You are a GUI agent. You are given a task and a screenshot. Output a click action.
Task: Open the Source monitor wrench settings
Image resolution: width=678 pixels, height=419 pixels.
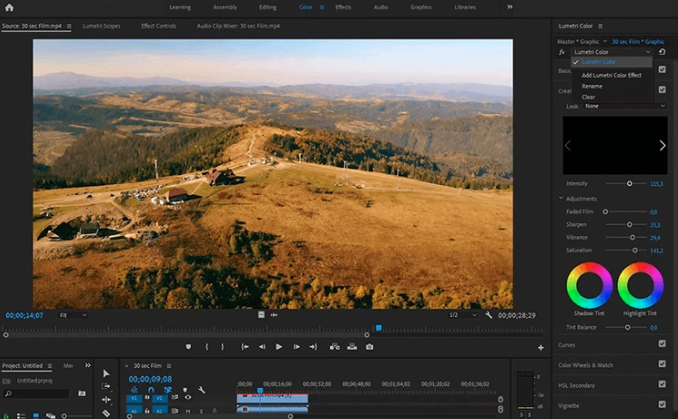[x=489, y=315]
